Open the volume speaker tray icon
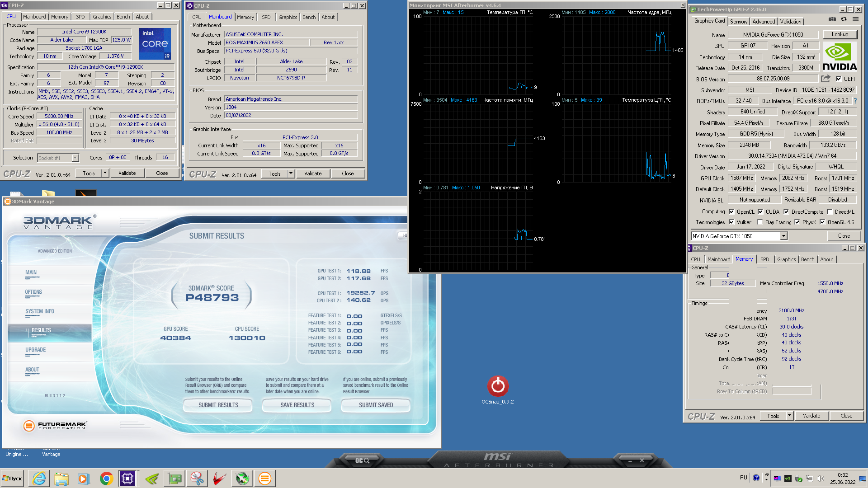Image resolution: width=868 pixels, height=488 pixels. 821,478
